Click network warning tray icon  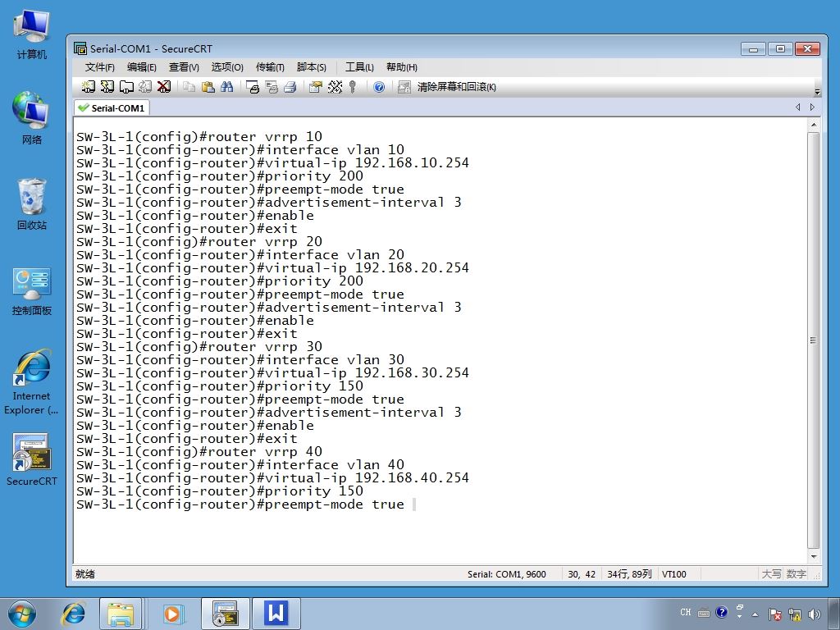[795, 614]
